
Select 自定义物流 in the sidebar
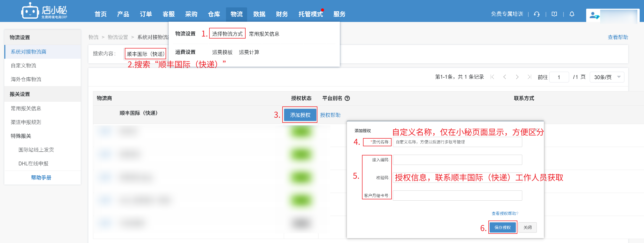click(x=23, y=66)
